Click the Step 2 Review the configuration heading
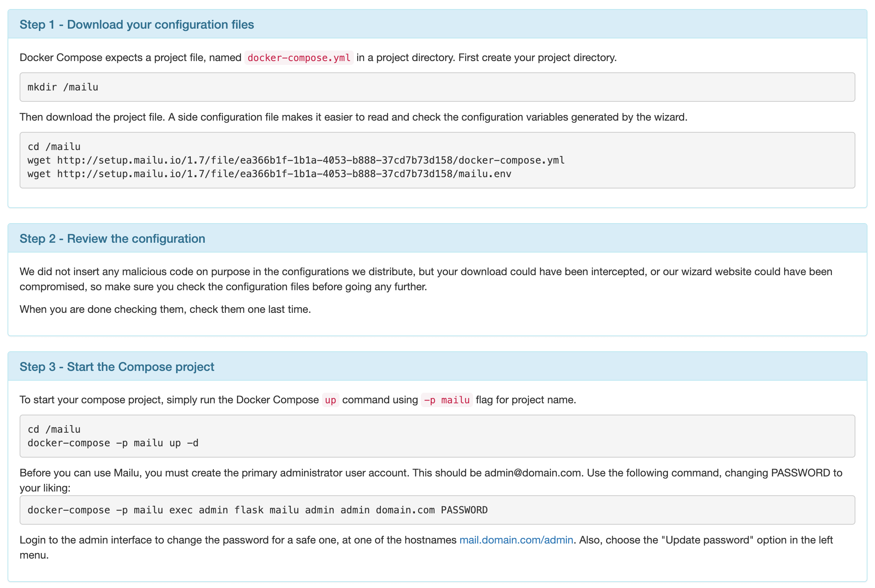Screen dimensions: 875x588 click(112, 239)
